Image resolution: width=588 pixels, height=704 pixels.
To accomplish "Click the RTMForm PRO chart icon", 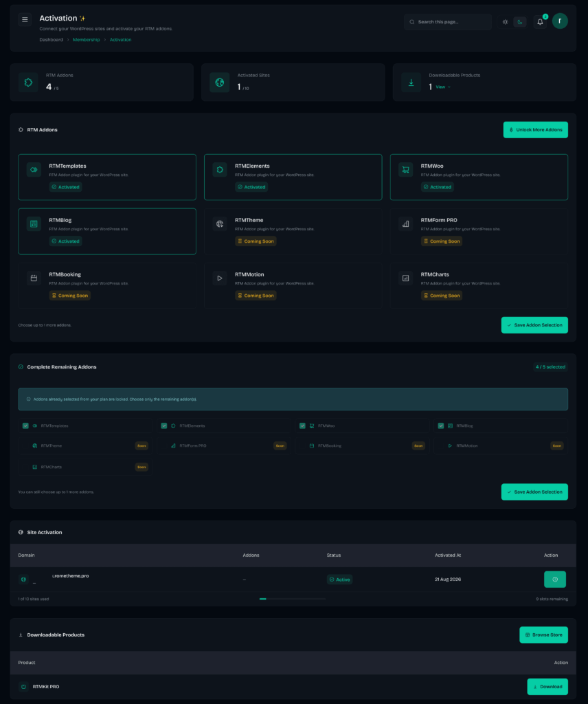I will (405, 223).
